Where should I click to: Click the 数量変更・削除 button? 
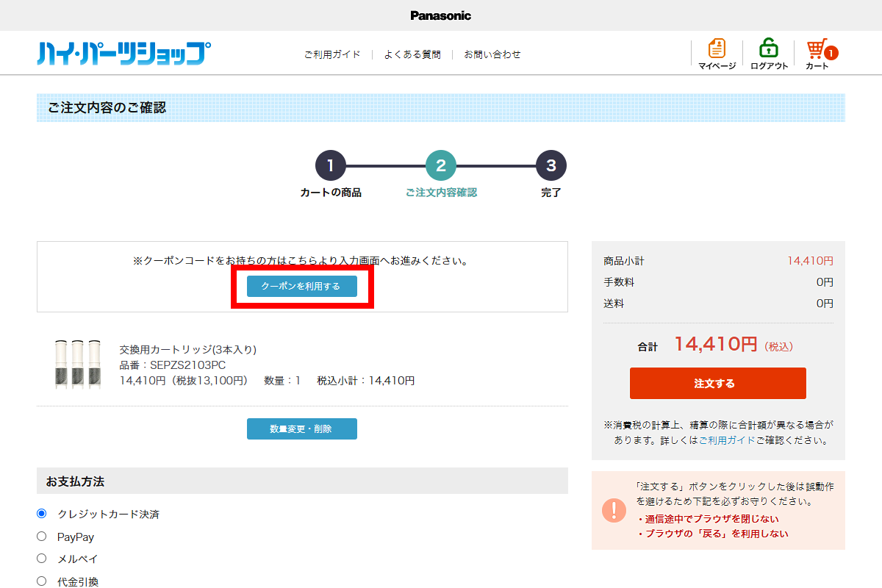click(301, 429)
